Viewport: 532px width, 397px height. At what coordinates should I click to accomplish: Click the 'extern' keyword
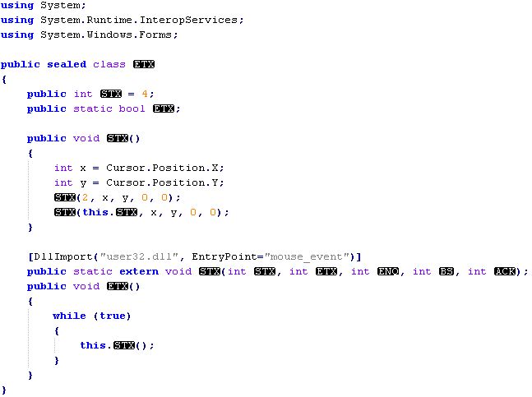point(139,271)
